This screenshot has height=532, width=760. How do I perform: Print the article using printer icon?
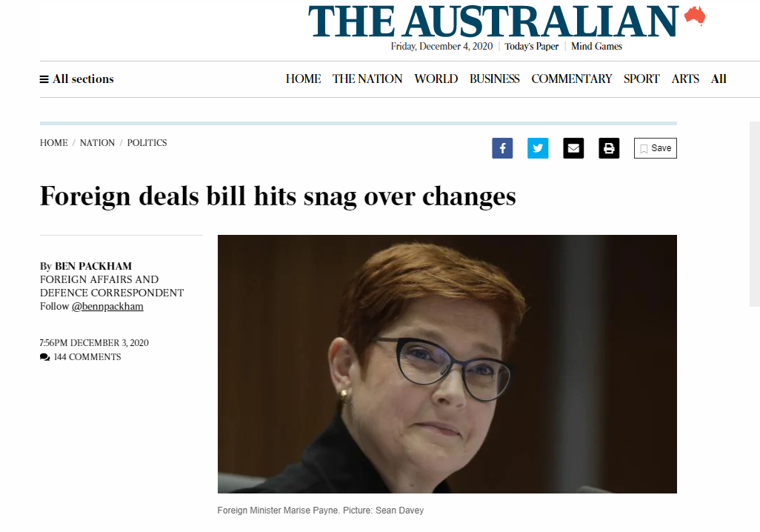pos(609,148)
